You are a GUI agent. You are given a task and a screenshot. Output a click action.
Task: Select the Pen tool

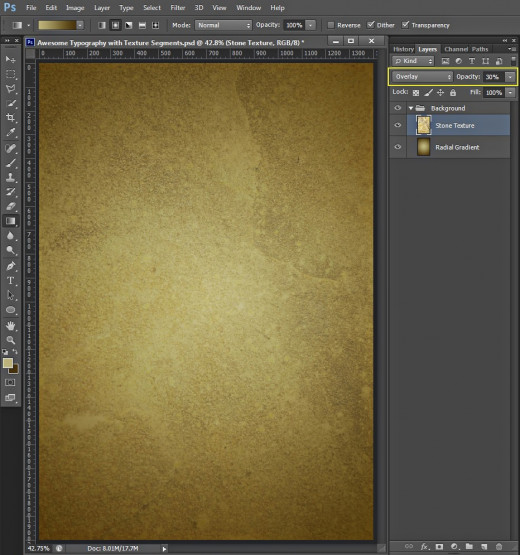(x=11, y=266)
